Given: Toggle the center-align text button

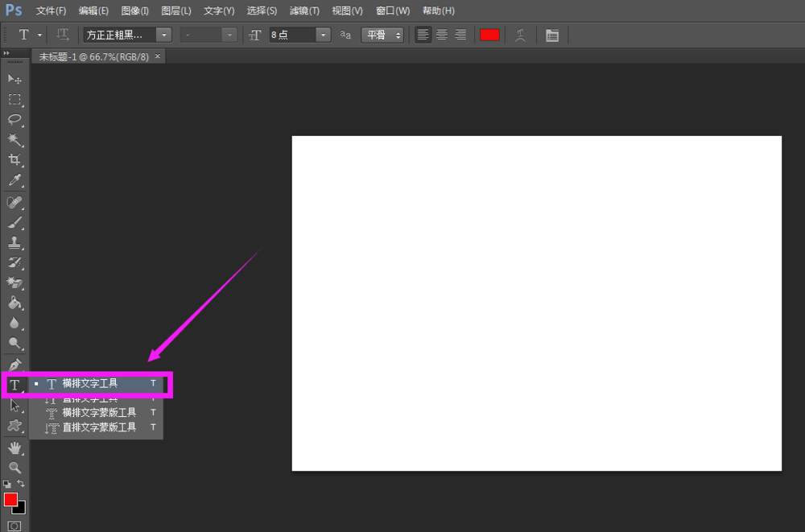Looking at the screenshot, I should click(442, 35).
